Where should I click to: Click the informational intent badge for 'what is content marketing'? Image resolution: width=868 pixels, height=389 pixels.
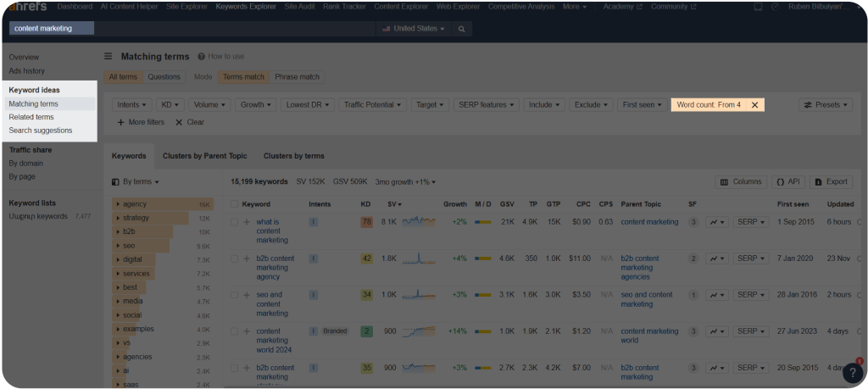tap(314, 222)
